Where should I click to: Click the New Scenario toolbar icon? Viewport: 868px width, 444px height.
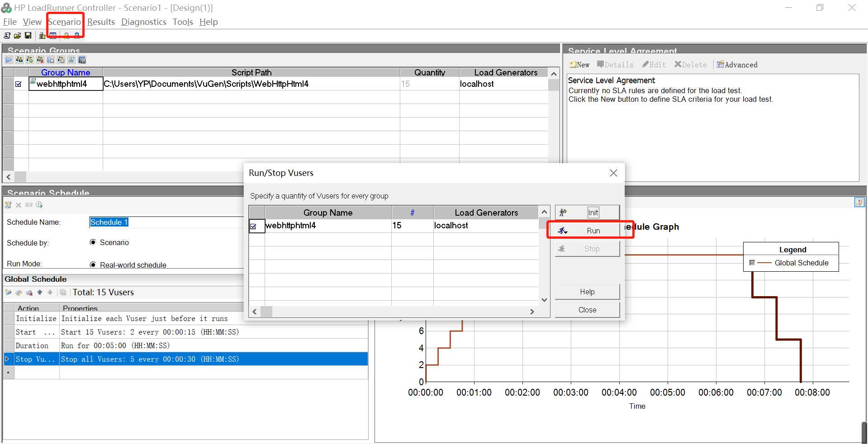(7, 35)
